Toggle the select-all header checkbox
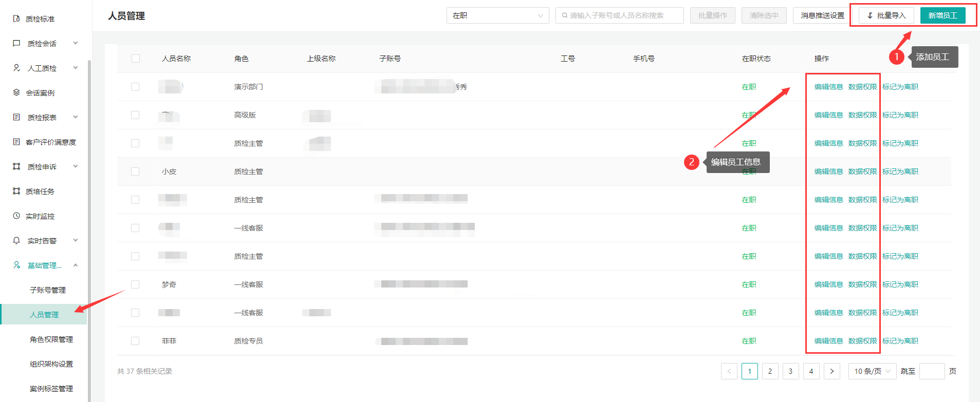The image size is (980, 402). 136,59
